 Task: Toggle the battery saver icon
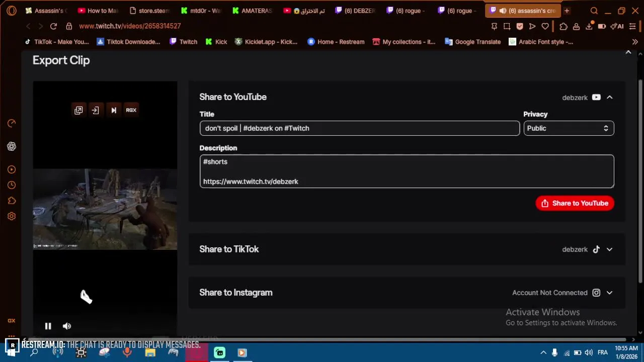coord(602,26)
